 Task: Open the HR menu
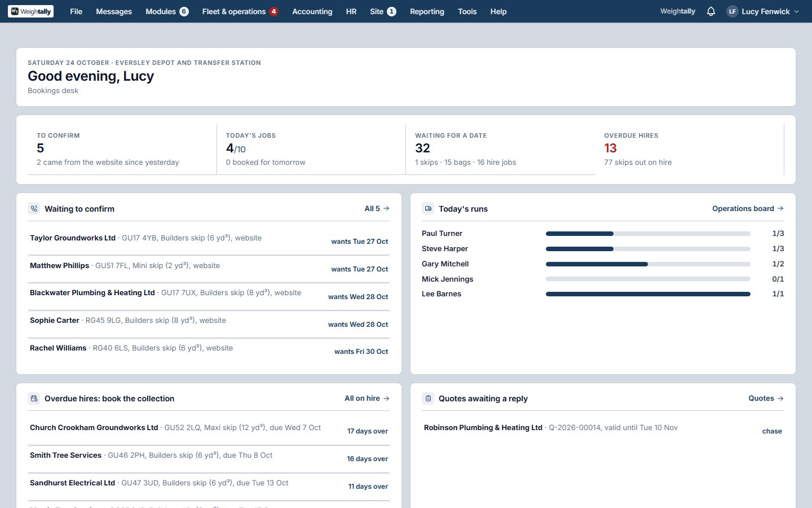pos(351,11)
